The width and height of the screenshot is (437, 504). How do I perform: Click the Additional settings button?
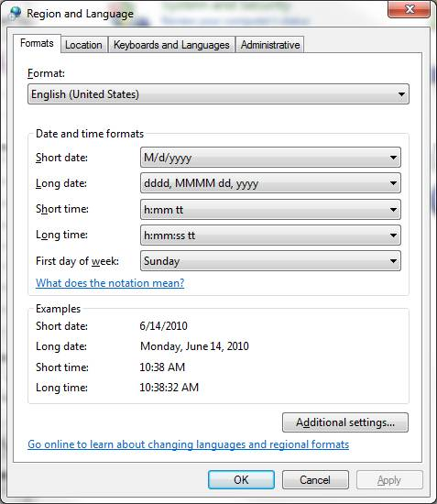345,422
